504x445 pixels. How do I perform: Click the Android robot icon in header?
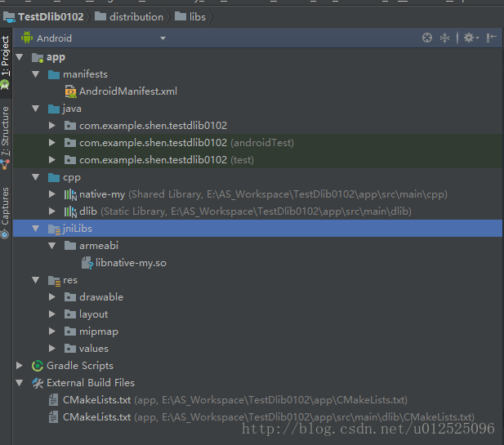(x=27, y=38)
